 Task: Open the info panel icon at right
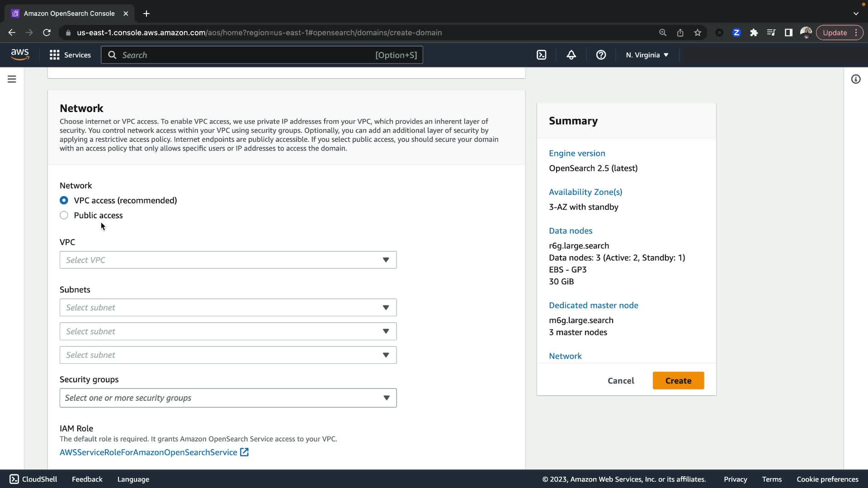[x=855, y=79]
